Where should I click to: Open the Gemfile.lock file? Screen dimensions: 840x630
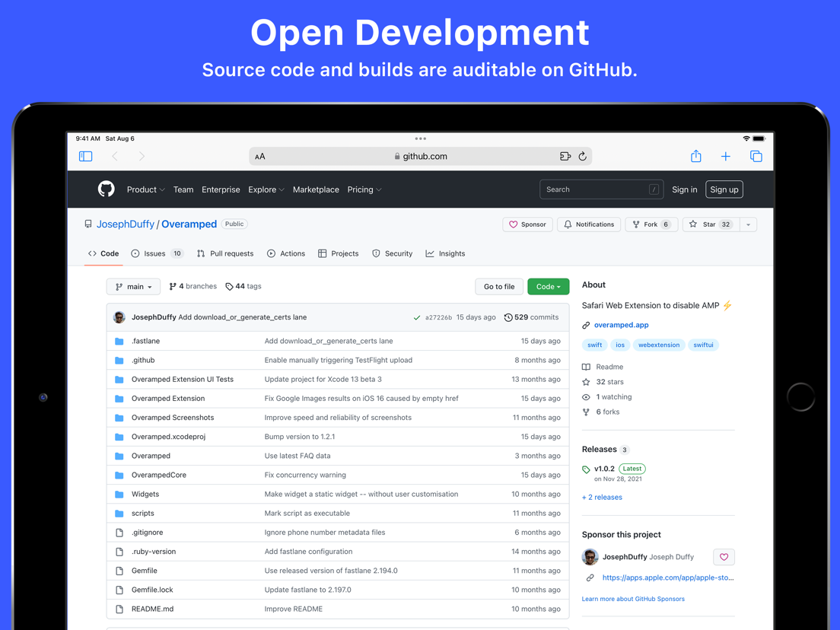[x=153, y=590]
